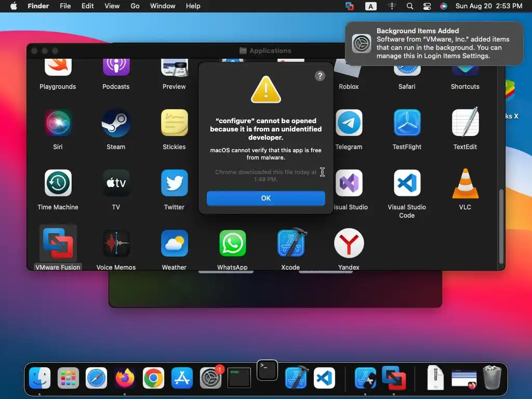The width and height of the screenshot is (532, 399).
Task: Open Xcode from the Dock
Action: click(x=297, y=377)
